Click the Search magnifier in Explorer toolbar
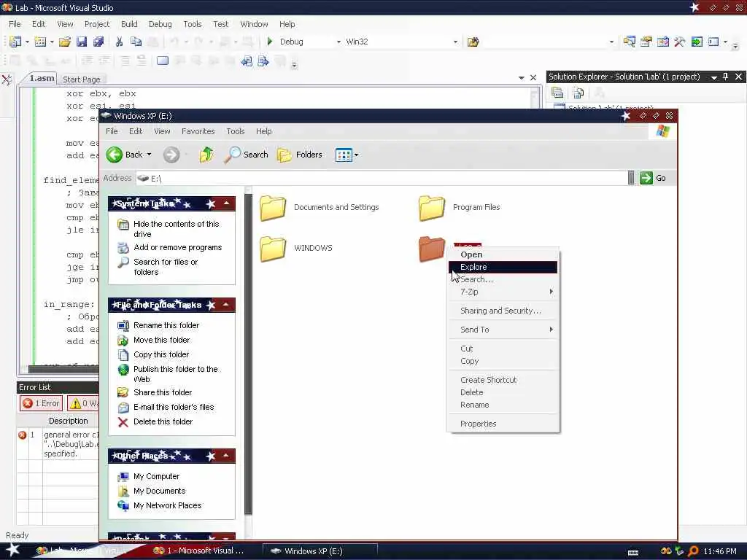The width and height of the screenshot is (747, 560). 246,155
